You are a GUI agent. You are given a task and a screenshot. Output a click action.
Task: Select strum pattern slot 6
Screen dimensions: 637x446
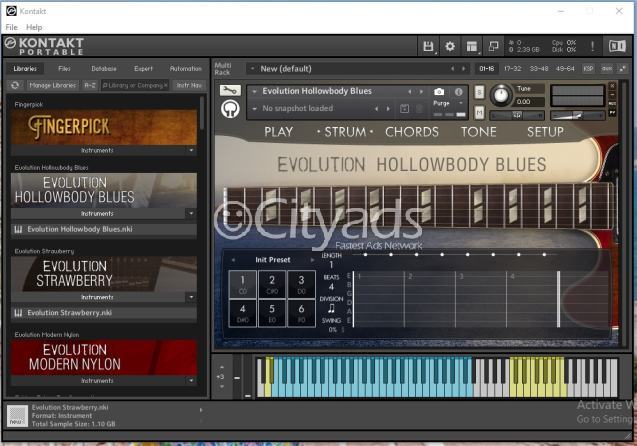point(301,313)
